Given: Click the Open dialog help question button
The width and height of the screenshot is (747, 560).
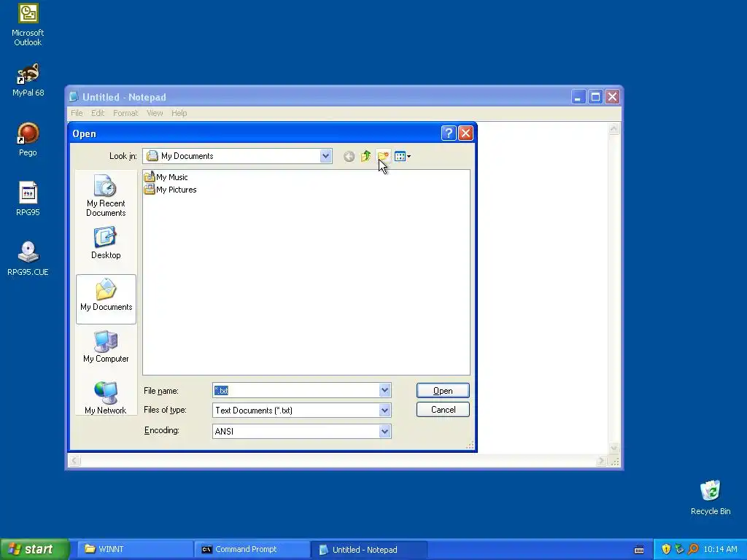Looking at the screenshot, I should 449,133.
